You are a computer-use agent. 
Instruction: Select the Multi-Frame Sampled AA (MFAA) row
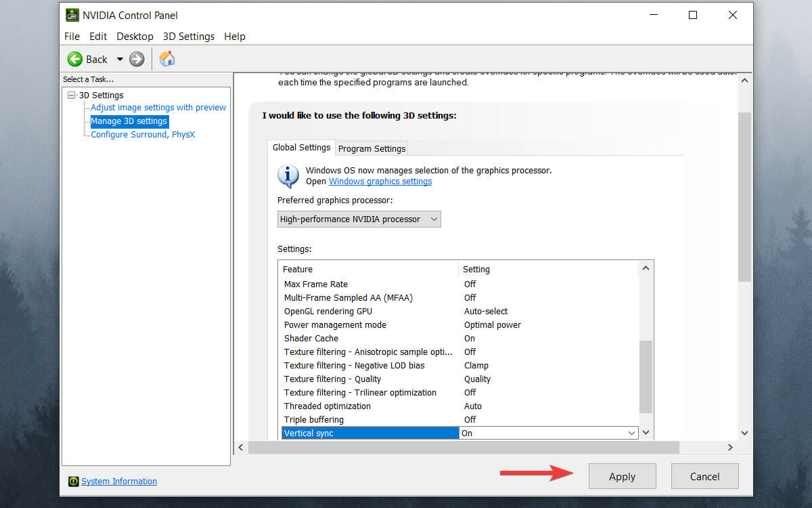pyautogui.click(x=459, y=298)
